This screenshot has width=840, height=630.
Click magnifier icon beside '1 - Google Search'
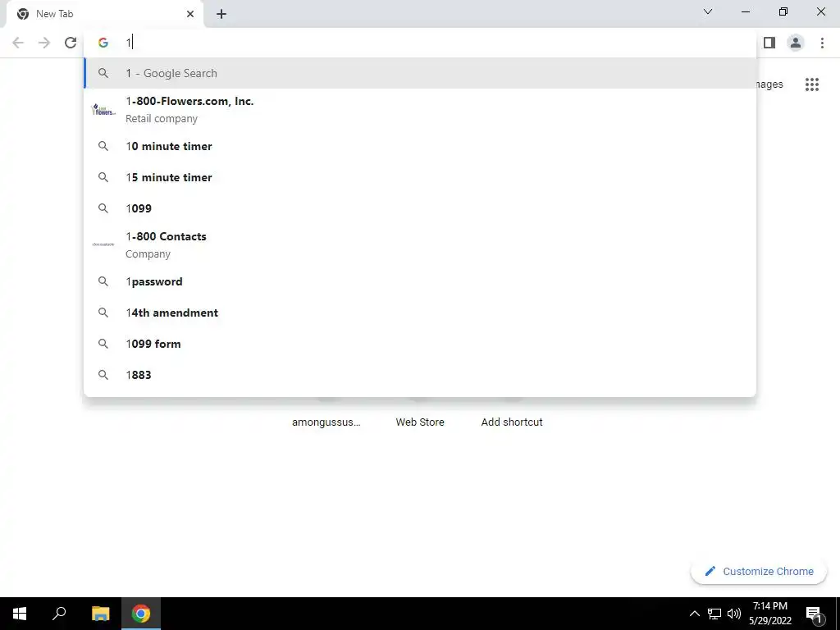pos(103,73)
